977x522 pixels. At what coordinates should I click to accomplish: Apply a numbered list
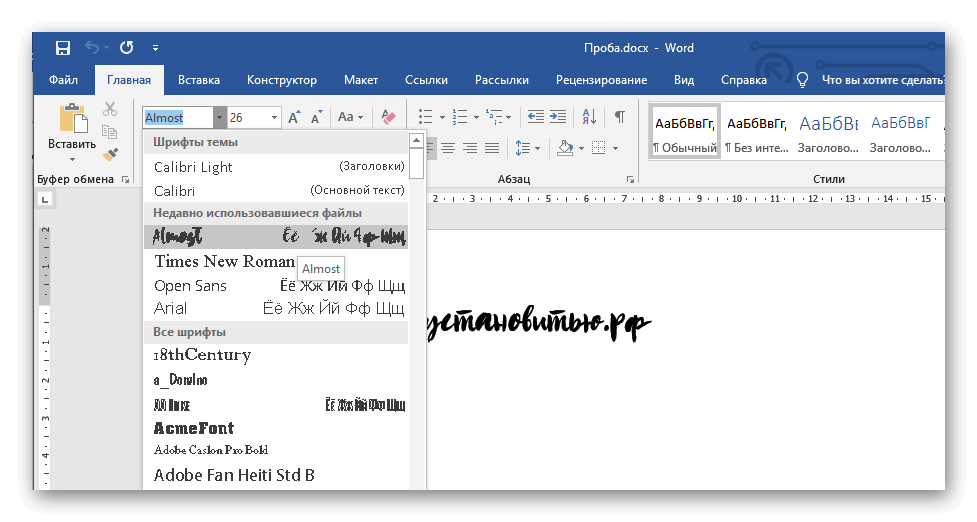click(x=460, y=116)
